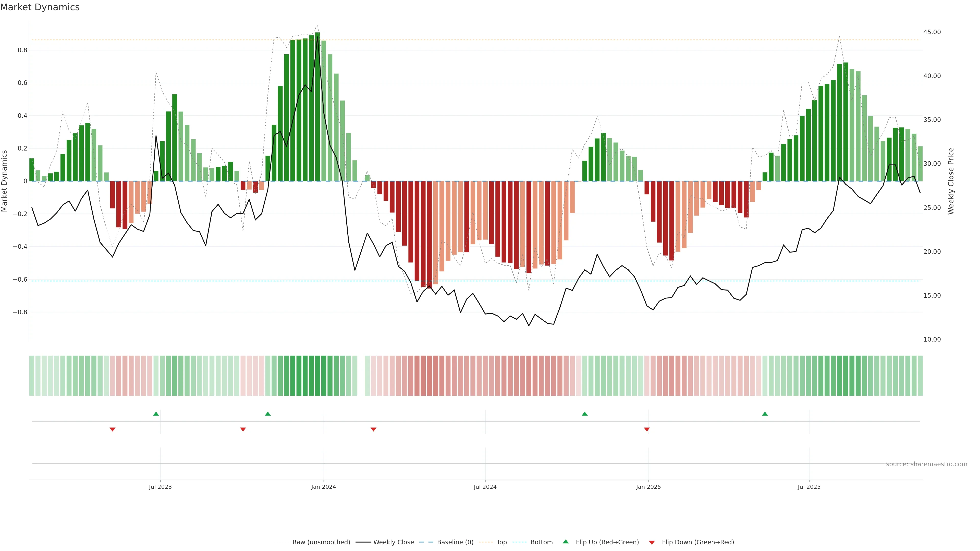The width and height of the screenshot is (980, 551).
Task: Click the Weekly Close Price axis title
Action: click(x=951, y=181)
